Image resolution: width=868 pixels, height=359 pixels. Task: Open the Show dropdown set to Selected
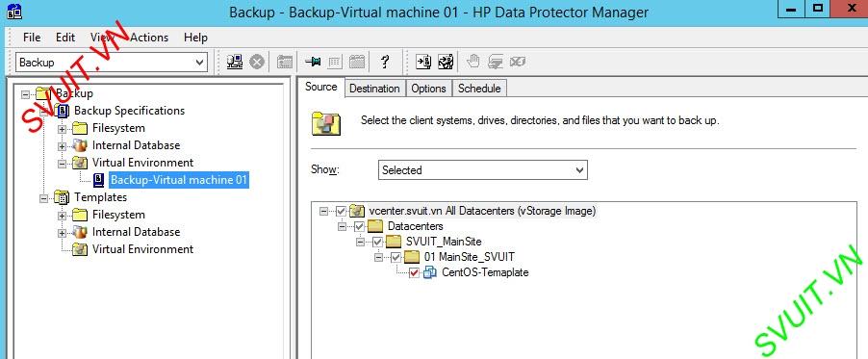pyautogui.click(x=482, y=170)
